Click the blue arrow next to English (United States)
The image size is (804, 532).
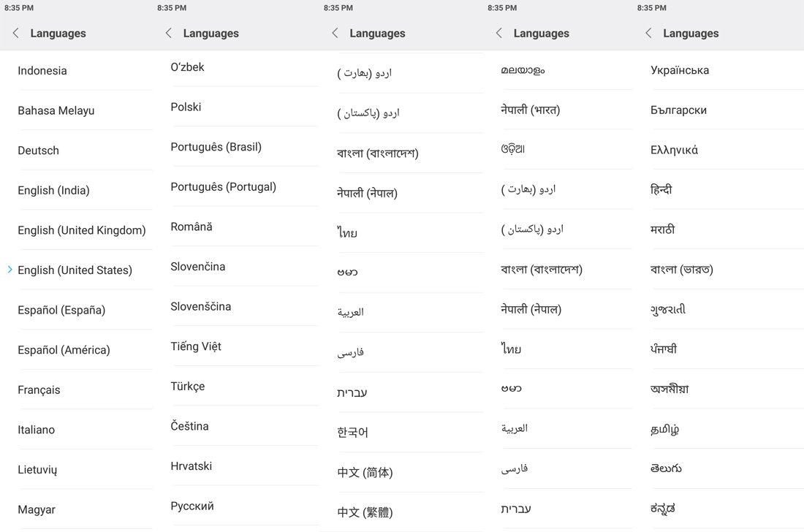point(8,270)
